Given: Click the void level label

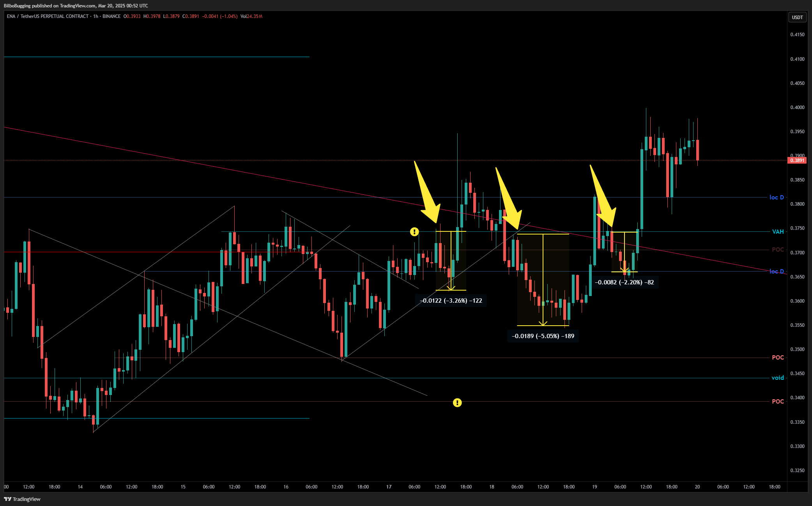Looking at the screenshot, I should tap(778, 378).
